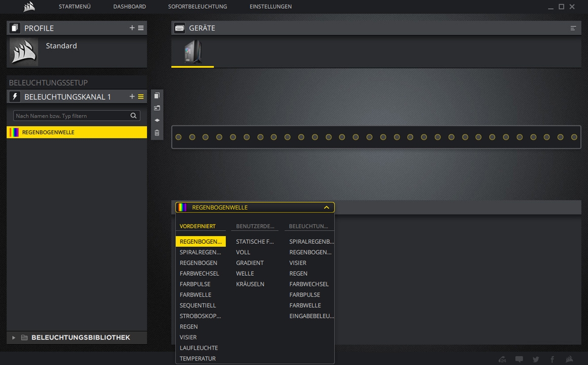The image size is (588, 365).
Task: Choose the Voll custom effect
Action: pyautogui.click(x=243, y=252)
